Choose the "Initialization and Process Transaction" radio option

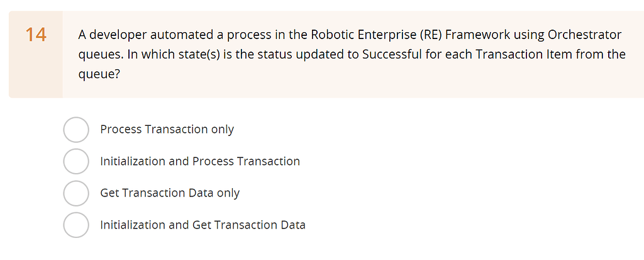click(x=76, y=162)
